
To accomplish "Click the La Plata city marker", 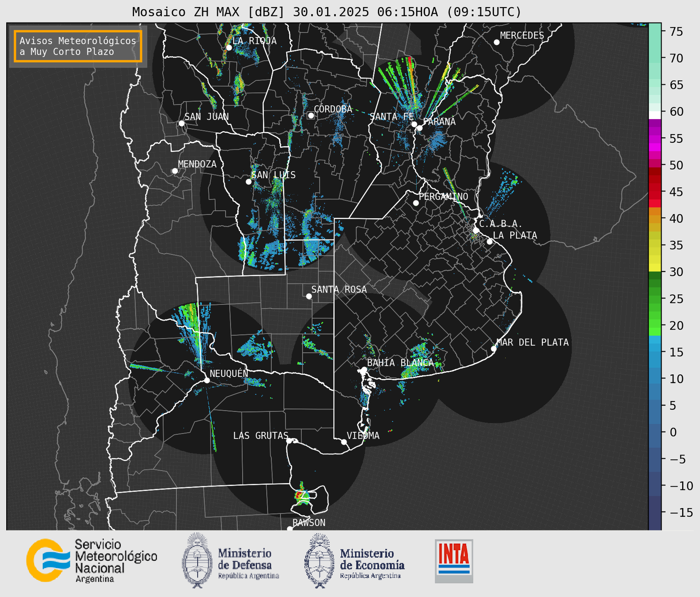I will [490, 242].
